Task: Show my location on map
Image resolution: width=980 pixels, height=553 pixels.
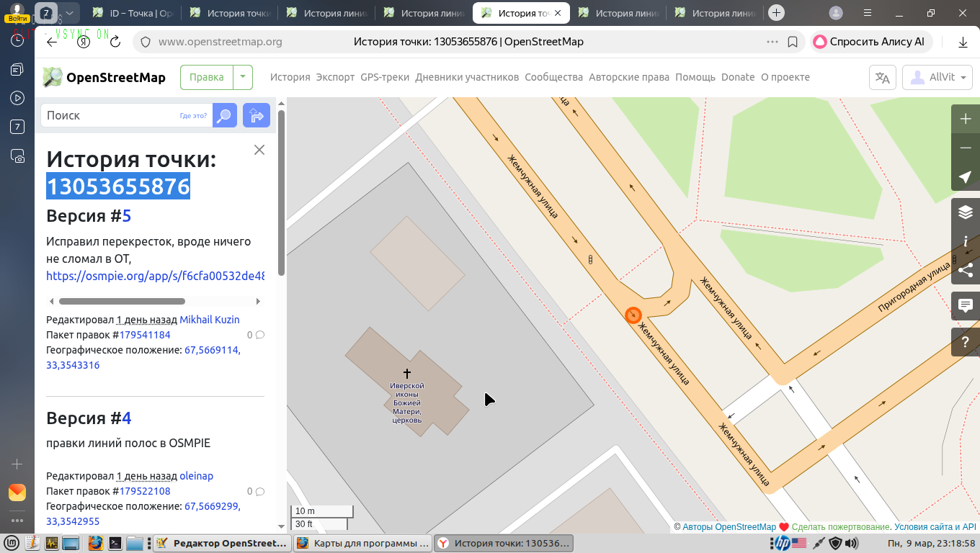Action: (966, 177)
